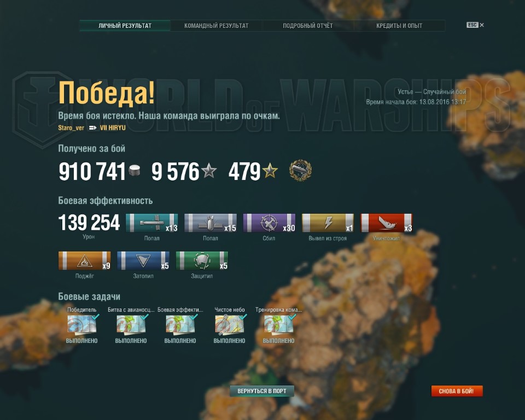
Task: Click the aircraft shot down ribbon x30
Action: (x=269, y=223)
